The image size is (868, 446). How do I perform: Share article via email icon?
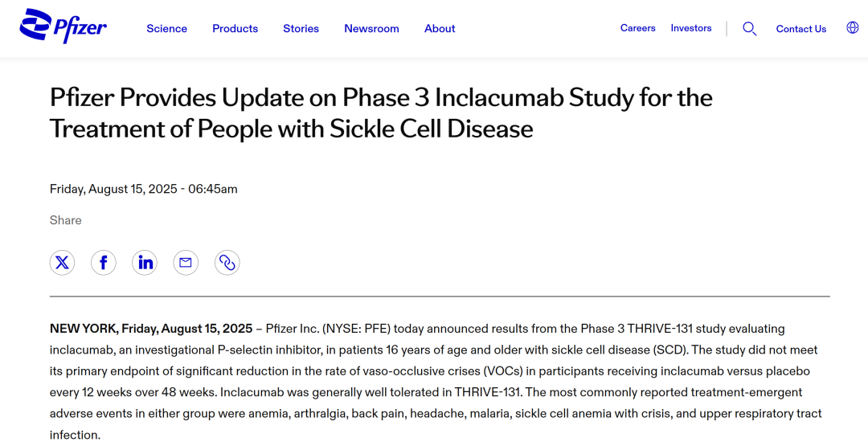tap(186, 262)
